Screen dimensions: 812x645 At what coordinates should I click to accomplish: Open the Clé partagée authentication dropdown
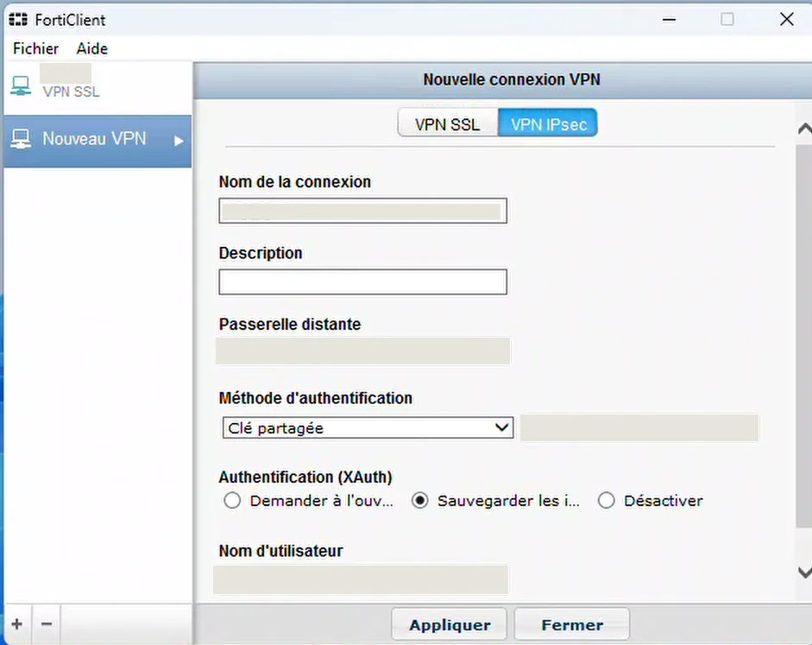(x=368, y=428)
